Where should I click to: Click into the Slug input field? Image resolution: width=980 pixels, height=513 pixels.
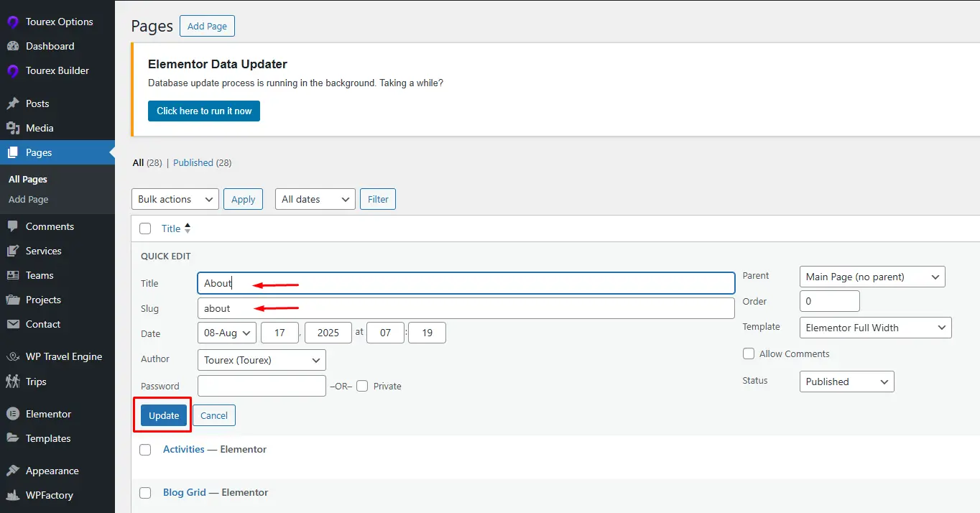pyautogui.click(x=466, y=308)
